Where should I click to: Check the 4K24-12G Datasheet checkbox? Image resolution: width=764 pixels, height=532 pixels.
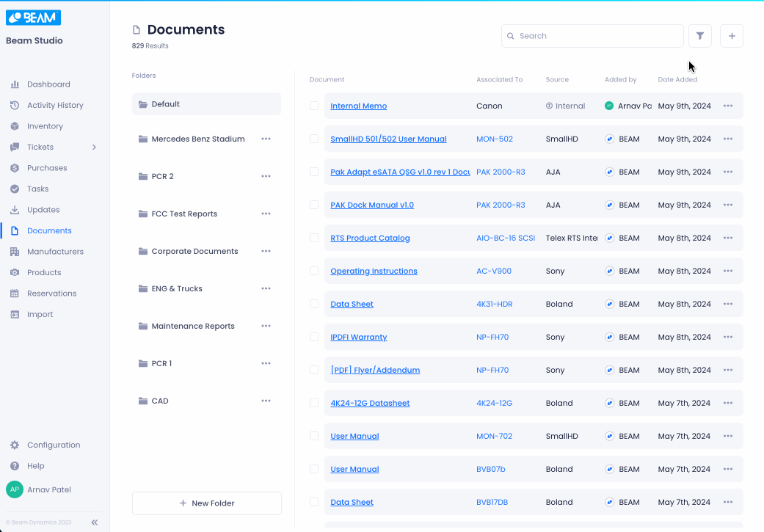point(314,403)
